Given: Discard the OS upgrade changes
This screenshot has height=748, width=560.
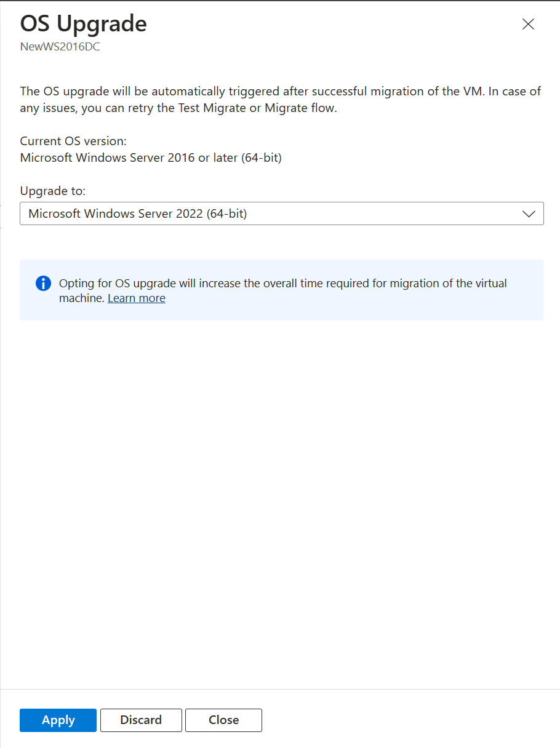Looking at the screenshot, I should 140,720.
